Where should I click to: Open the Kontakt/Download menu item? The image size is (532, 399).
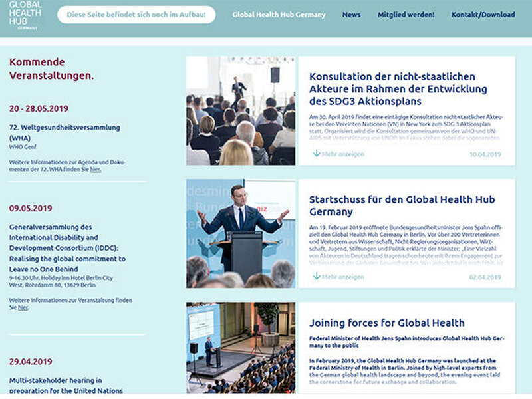tap(483, 15)
